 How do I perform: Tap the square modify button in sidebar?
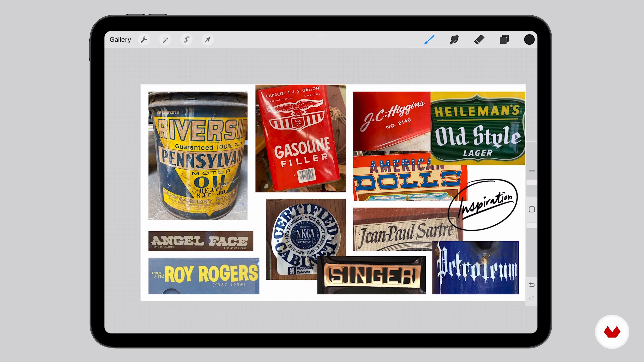click(532, 209)
